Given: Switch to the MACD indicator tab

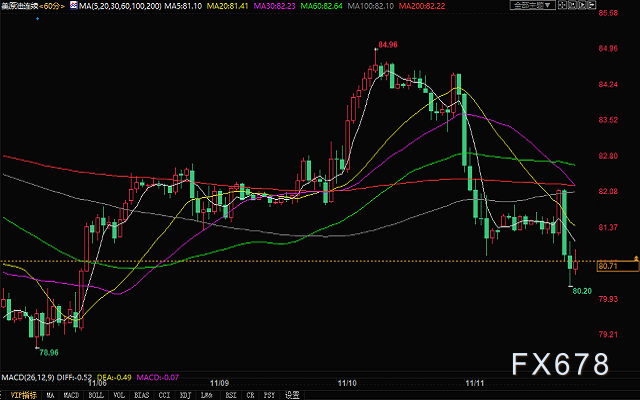Looking at the screenshot, I should pyautogui.click(x=71, y=395).
